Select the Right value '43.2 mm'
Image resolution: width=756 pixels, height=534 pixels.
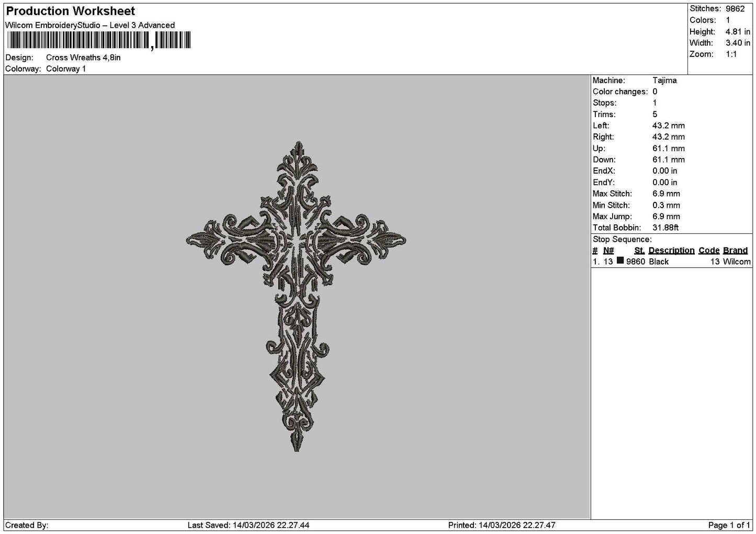click(669, 137)
